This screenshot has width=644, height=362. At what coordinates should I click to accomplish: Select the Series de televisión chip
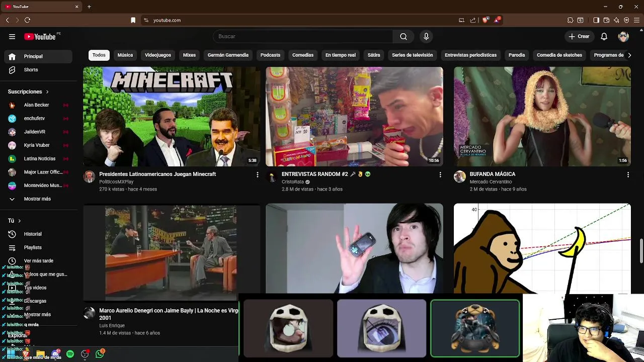click(413, 55)
